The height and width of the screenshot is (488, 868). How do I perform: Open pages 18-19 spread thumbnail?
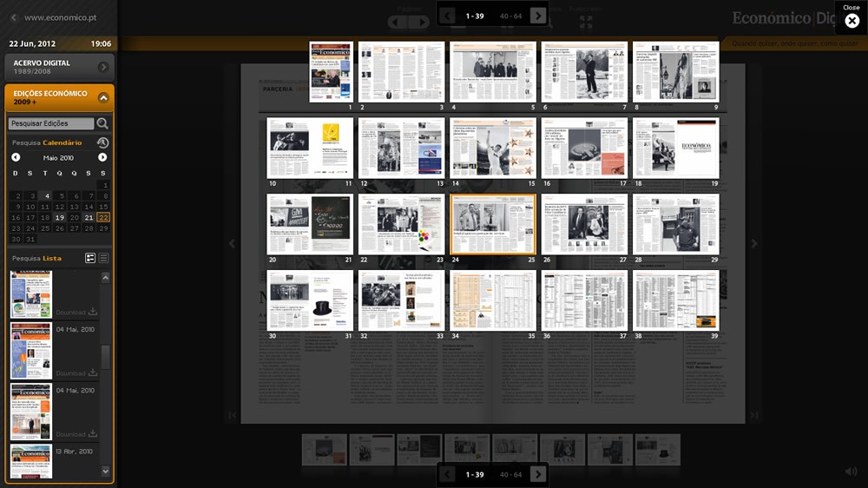coord(676,148)
